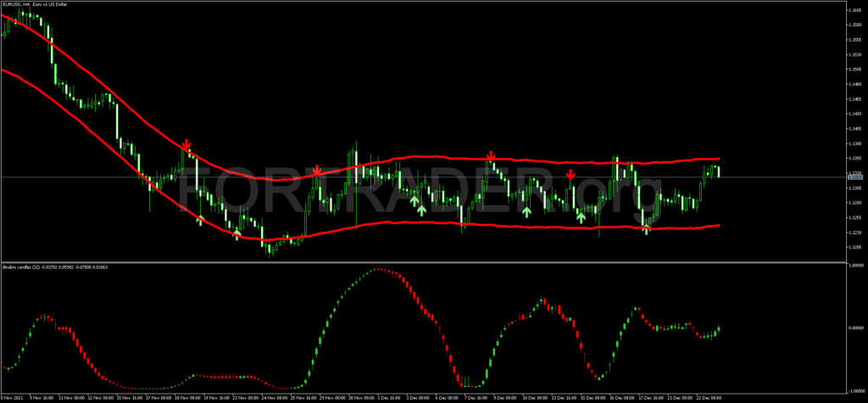This screenshot has height=403, width=868.
Task: Click the 1.1580 price axis label
Action: pos(854,25)
